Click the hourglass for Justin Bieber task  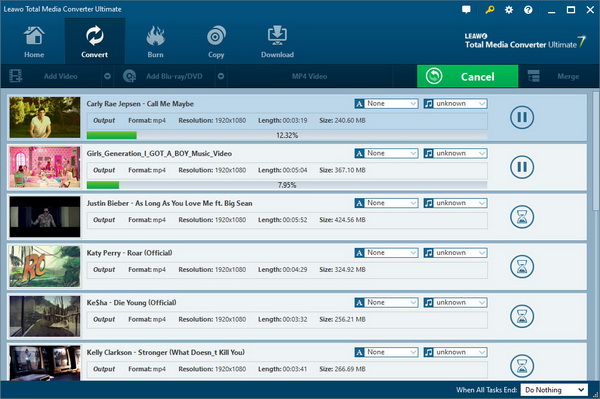tap(522, 217)
